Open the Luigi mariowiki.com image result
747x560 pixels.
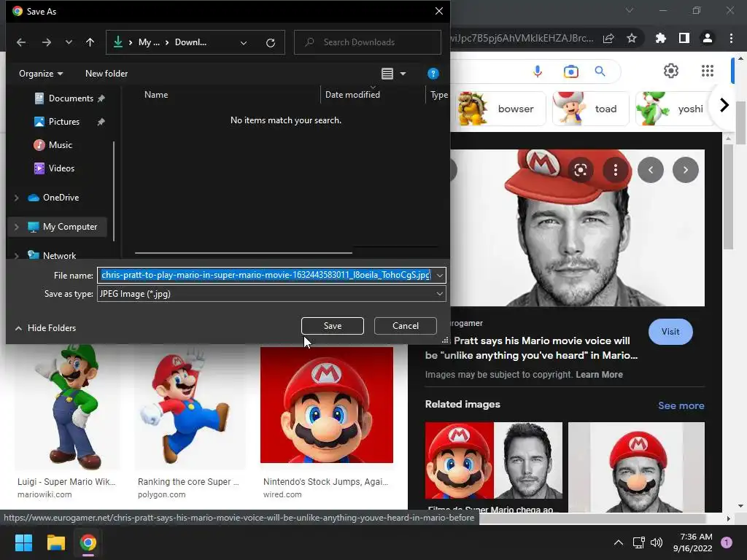click(x=67, y=408)
